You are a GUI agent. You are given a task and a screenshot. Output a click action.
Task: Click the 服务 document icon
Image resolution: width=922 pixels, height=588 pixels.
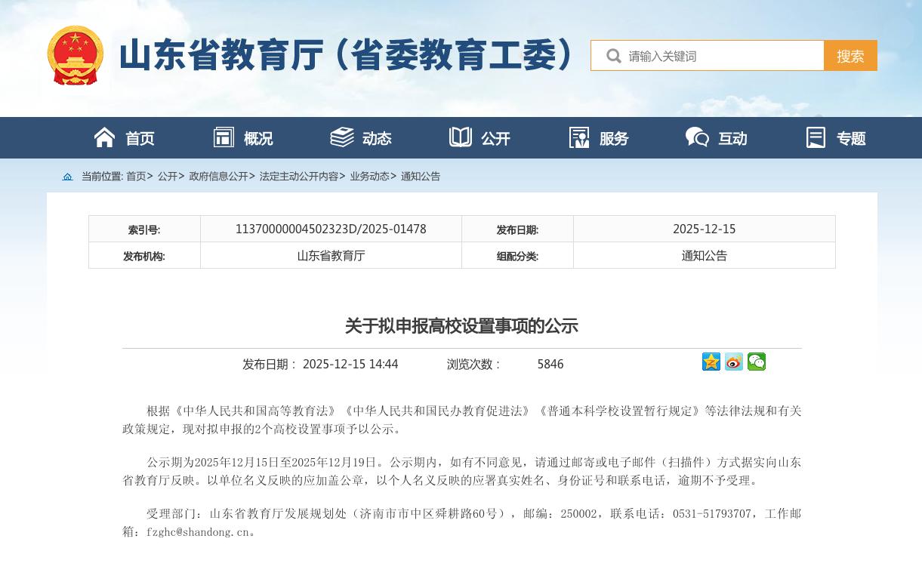coord(579,137)
